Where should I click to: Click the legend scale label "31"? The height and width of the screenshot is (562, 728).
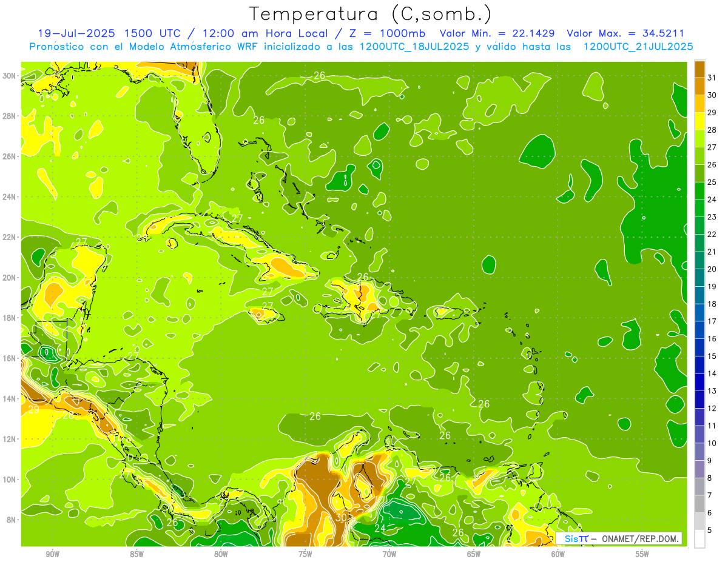click(712, 77)
